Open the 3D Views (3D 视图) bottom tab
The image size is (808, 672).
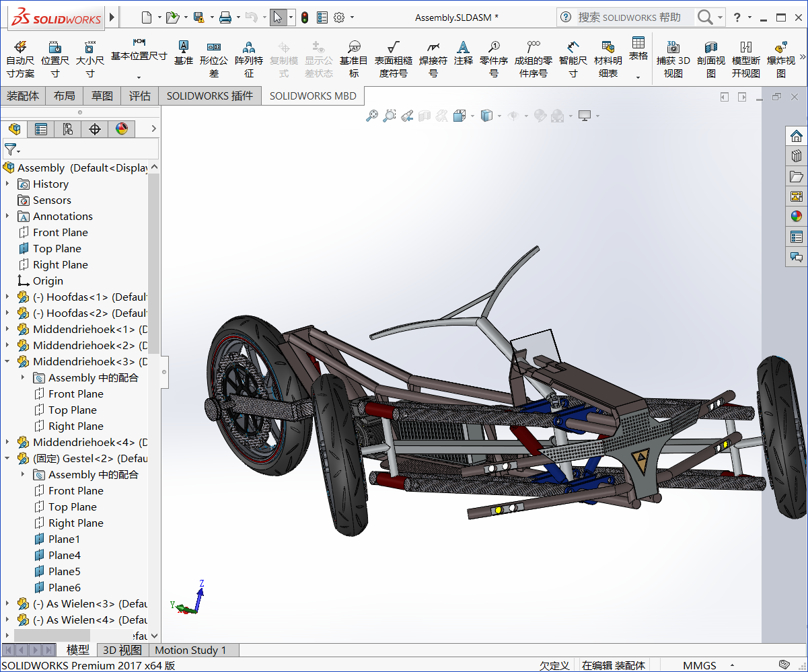point(122,650)
